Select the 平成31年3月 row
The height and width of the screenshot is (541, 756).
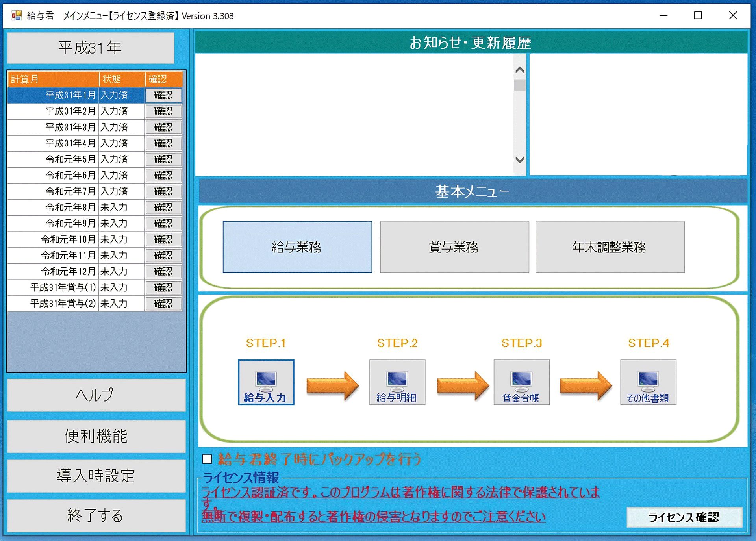pyautogui.click(x=95, y=127)
